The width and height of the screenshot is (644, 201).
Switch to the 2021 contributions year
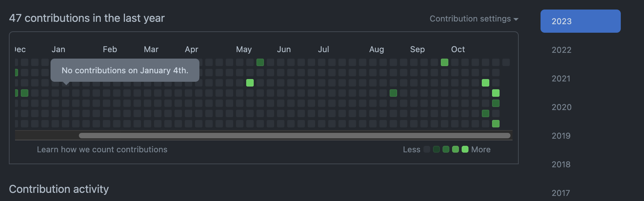[x=561, y=79]
